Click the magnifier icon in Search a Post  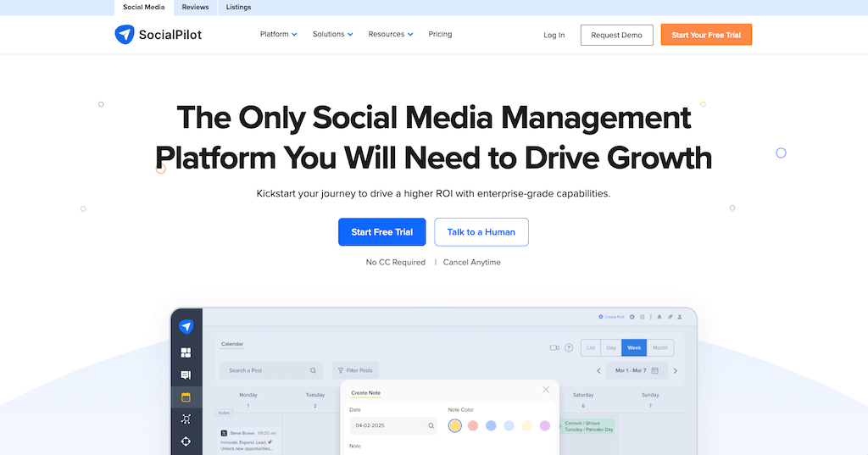313,370
